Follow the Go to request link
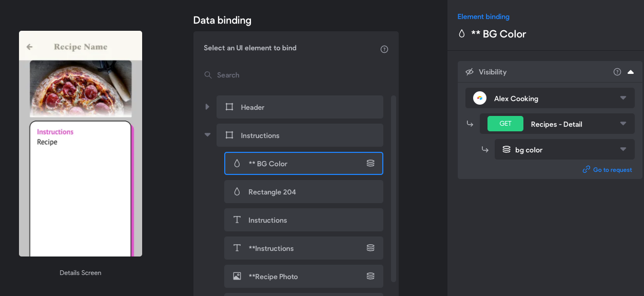Viewport: 644px width, 296px height. (x=608, y=170)
